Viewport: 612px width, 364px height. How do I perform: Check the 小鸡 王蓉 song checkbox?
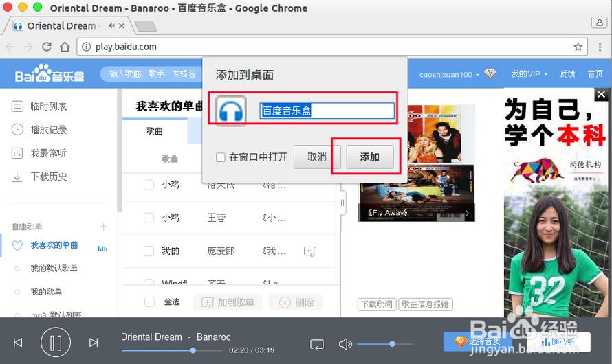149,218
